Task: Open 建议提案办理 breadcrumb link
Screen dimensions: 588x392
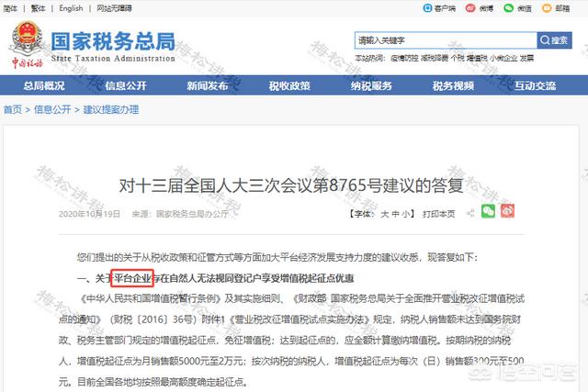Action: [x=110, y=109]
